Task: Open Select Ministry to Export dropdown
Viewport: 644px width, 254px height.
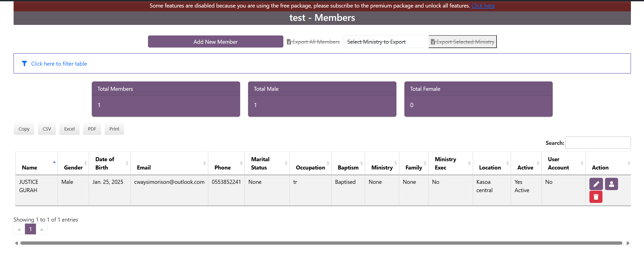Action: [x=386, y=42]
